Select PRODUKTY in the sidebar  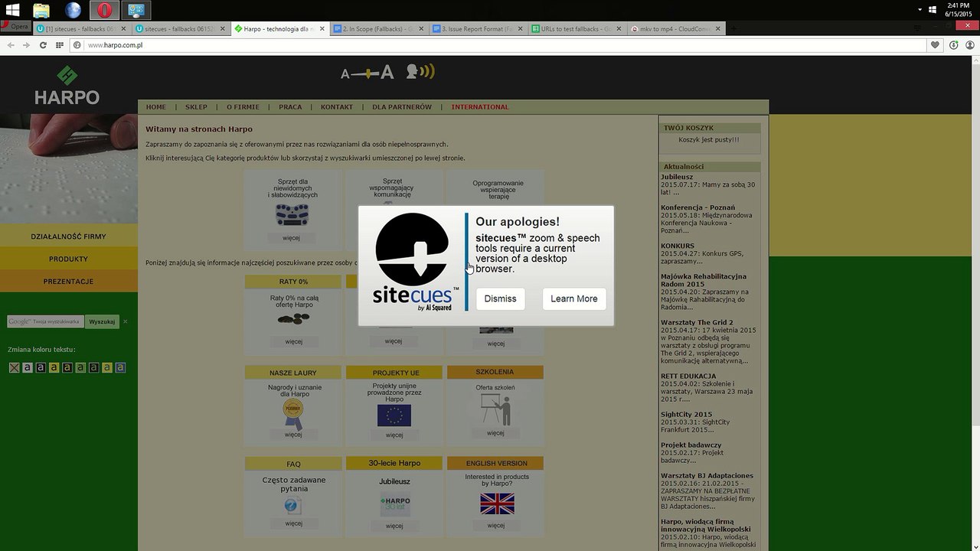click(x=69, y=259)
